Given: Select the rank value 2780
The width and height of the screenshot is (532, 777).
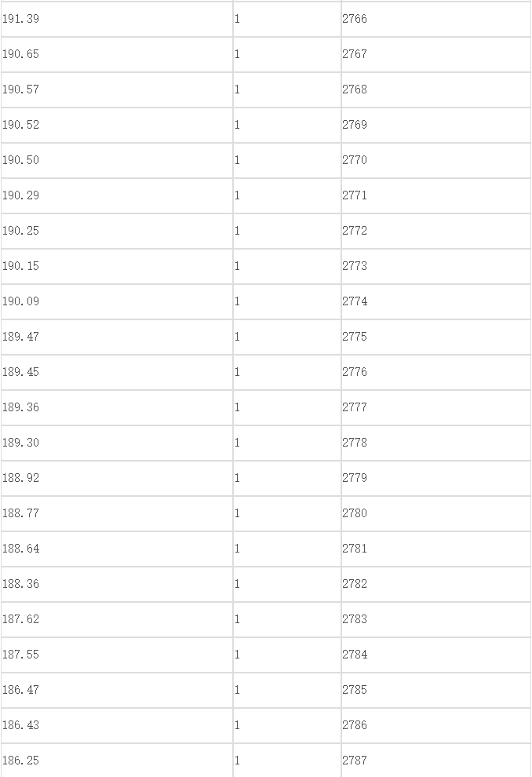Looking at the screenshot, I should point(355,513).
